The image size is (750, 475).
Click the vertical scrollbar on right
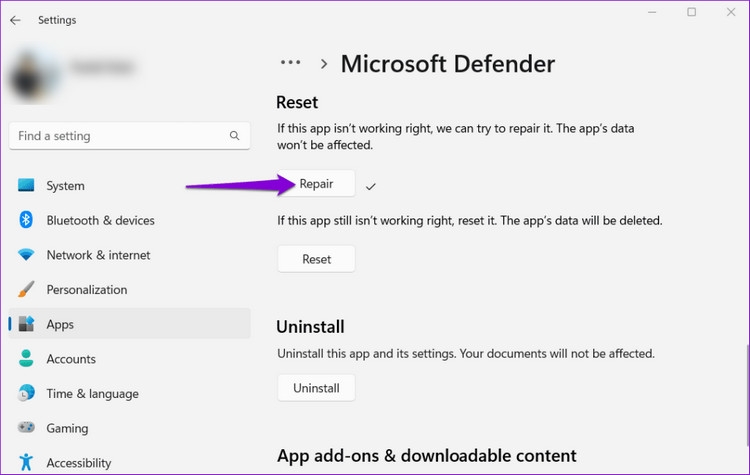747,395
